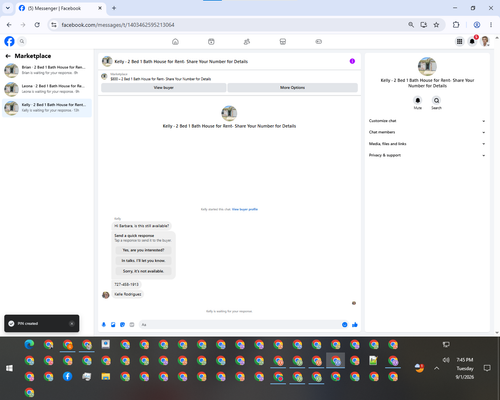Launch Microsoft Edge from the taskbar
This screenshot has width=500, height=400.
(29, 344)
